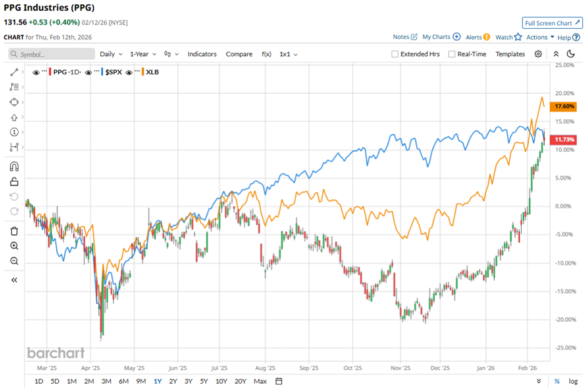
Task: Activate the magnet snap tool
Action: point(14,166)
